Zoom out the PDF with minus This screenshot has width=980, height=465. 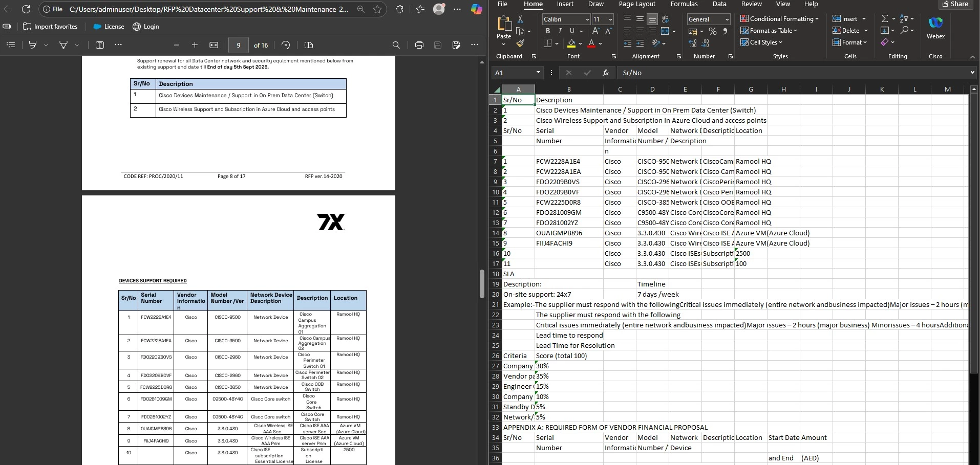click(x=177, y=45)
